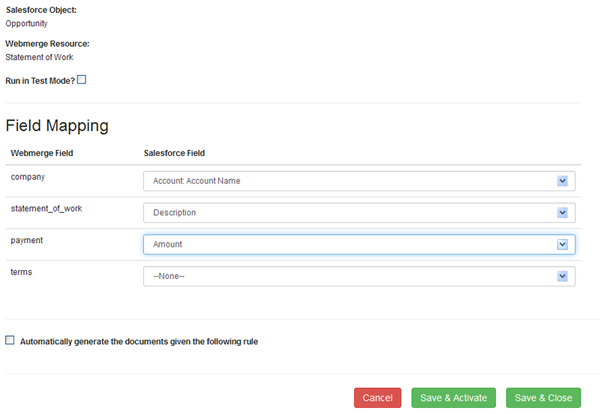Check Automatically generate the documents rule box
The height and width of the screenshot is (414, 600).
10,340
